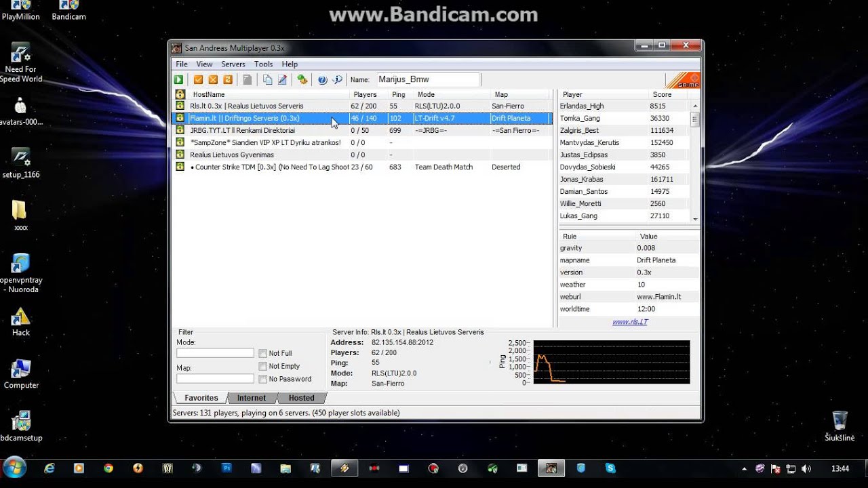Click padlock icon of Rls.lt 0.3x server row
Image resolution: width=868 pixels, height=488 pixels.
[180, 106]
